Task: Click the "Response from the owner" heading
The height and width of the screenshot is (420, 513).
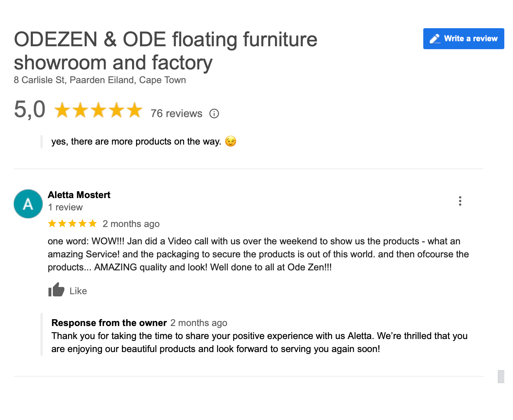Action: 109,323
